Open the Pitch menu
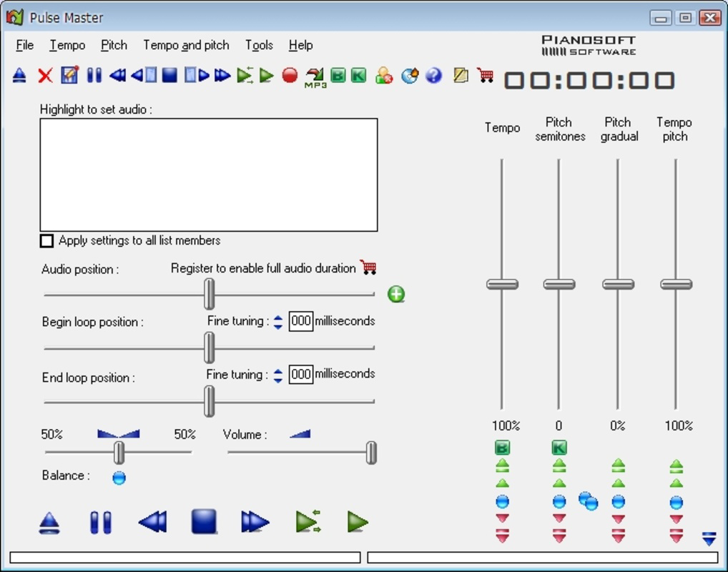 point(114,45)
